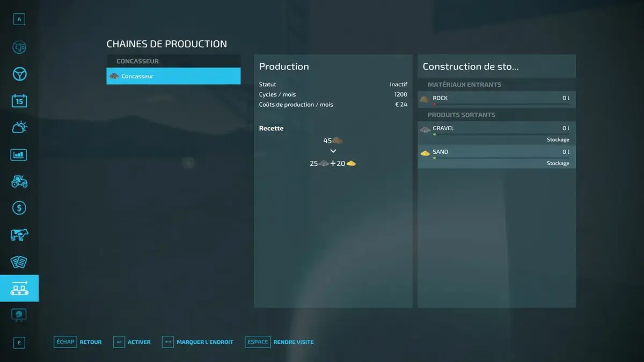Click the recipe chevron arrow

click(333, 151)
